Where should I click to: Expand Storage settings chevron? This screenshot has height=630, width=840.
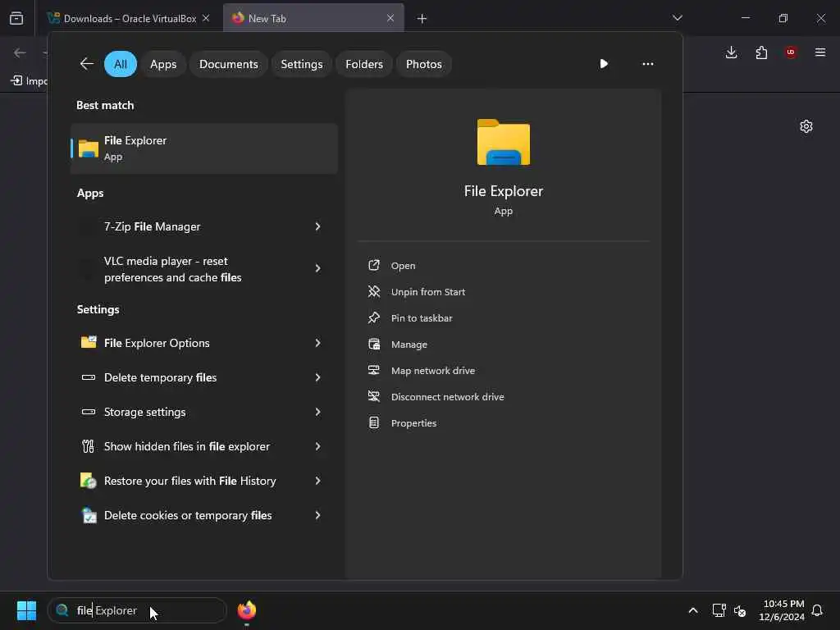(317, 412)
